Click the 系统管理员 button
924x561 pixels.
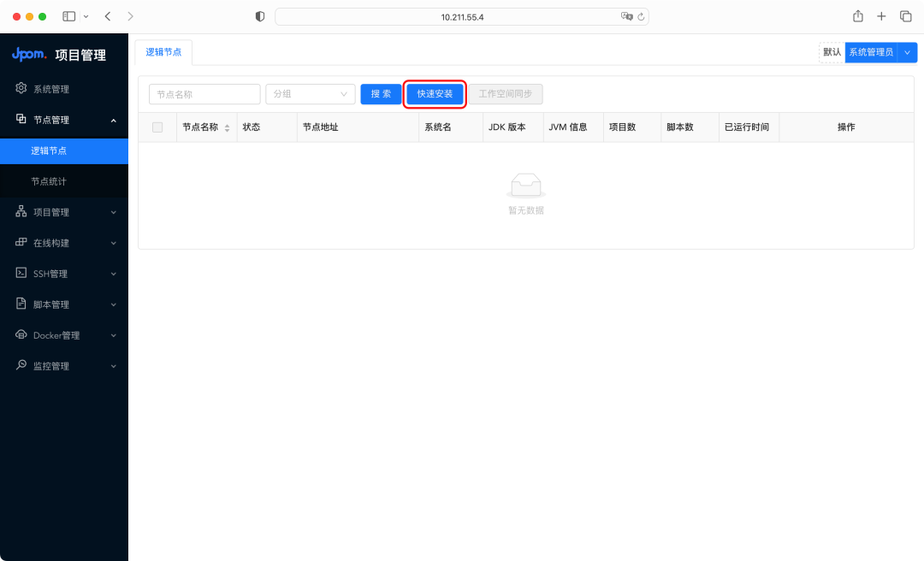[871, 52]
